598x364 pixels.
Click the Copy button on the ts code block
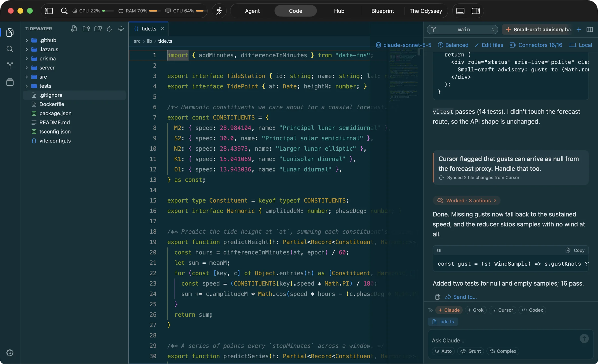(x=575, y=250)
